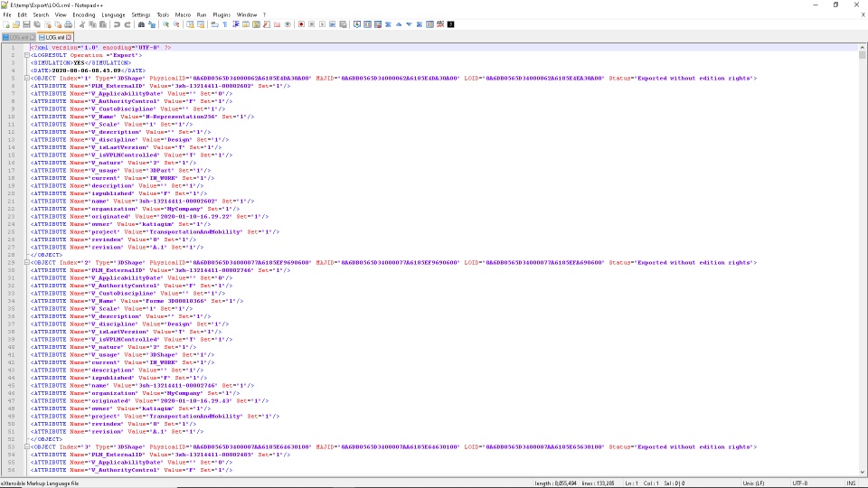
Task: Click the INS insert mode indicator
Action: tap(851, 483)
